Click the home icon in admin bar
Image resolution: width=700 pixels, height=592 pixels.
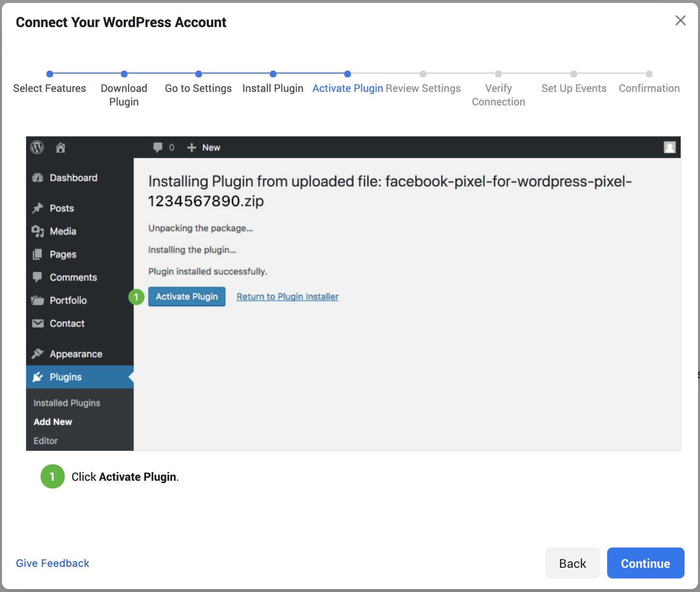(60, 148)
